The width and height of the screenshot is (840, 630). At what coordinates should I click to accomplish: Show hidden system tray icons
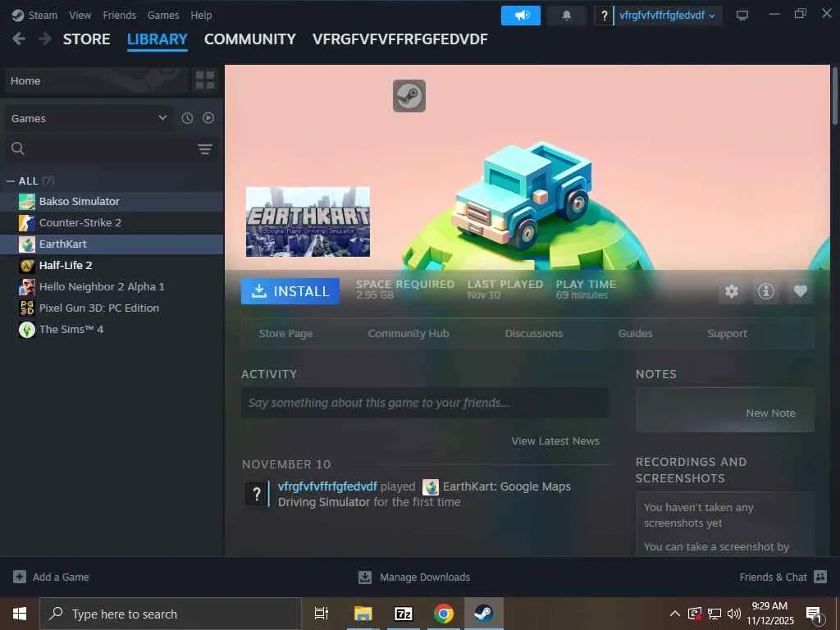pyautogui.click(x=675, y=614)
